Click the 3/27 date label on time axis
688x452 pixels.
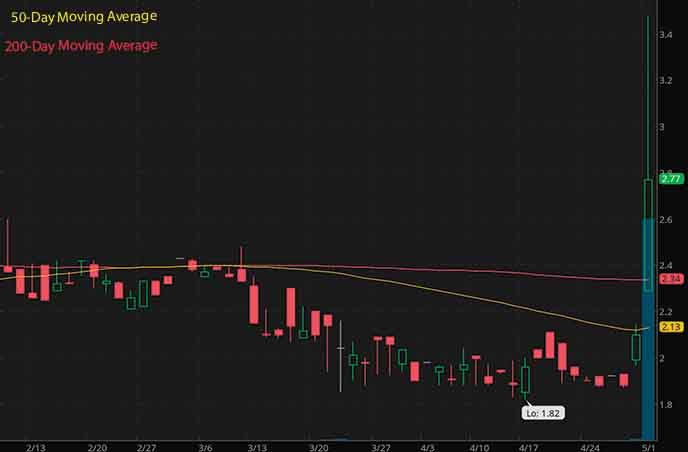380,448
